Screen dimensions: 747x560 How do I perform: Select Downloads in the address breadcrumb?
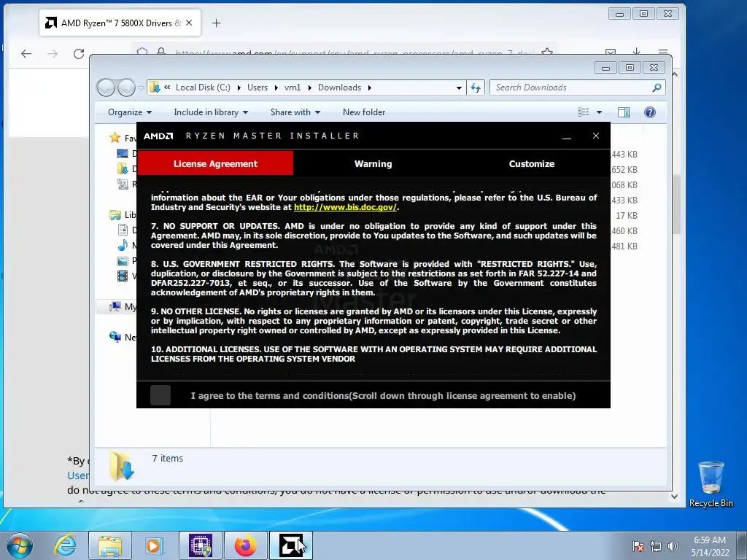tap(339, 87)
